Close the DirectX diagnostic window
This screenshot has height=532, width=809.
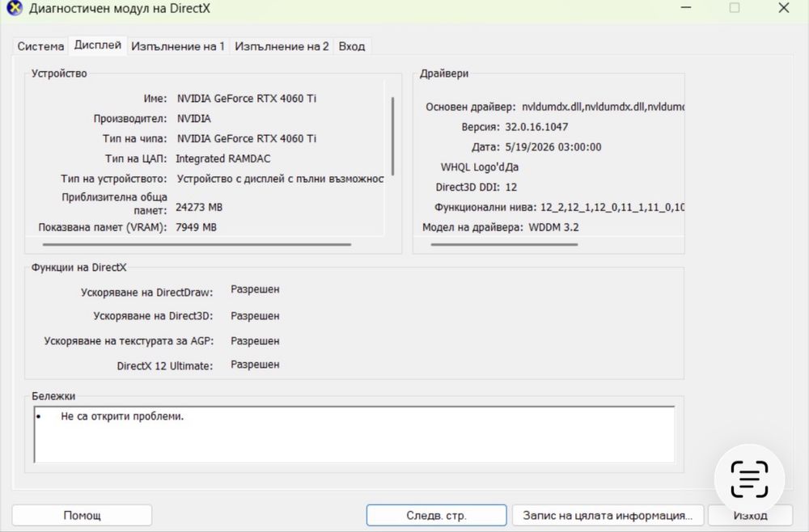click(x=784, y=8)
